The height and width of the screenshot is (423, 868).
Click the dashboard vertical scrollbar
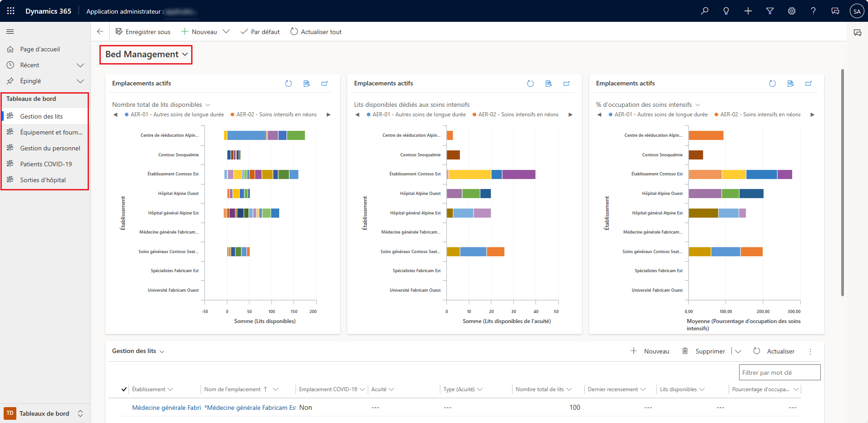pos(843,182)
